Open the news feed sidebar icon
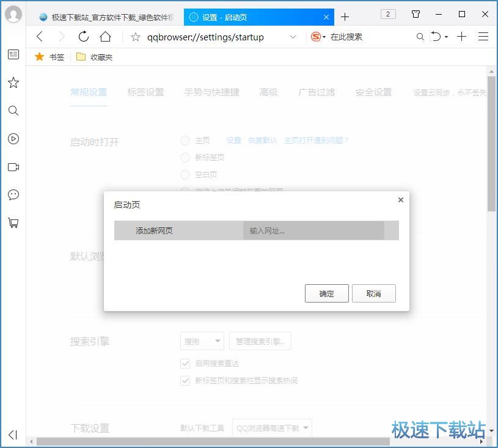The height and width of the screenshot is (448, 498). [x=13, y=54]
